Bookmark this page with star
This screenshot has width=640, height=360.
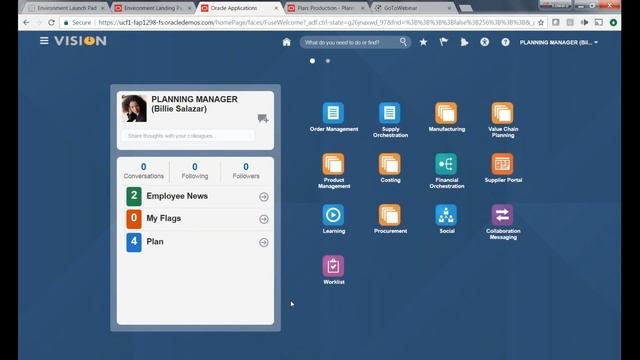[x=541, y=22]
